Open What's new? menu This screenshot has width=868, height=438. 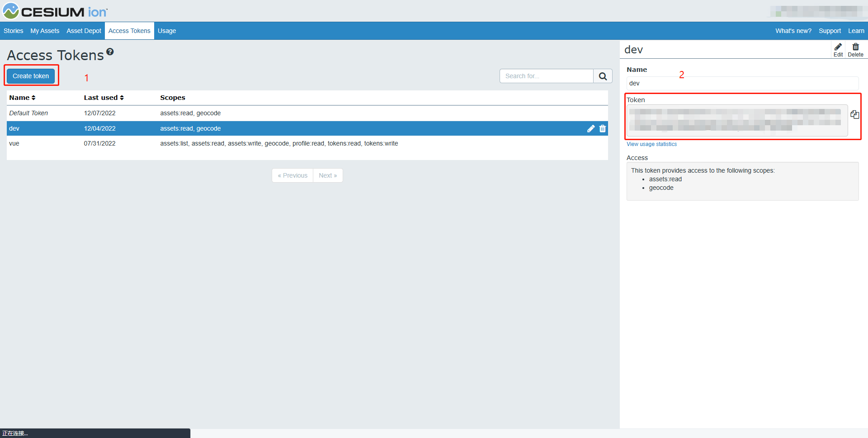click(793, 31)
